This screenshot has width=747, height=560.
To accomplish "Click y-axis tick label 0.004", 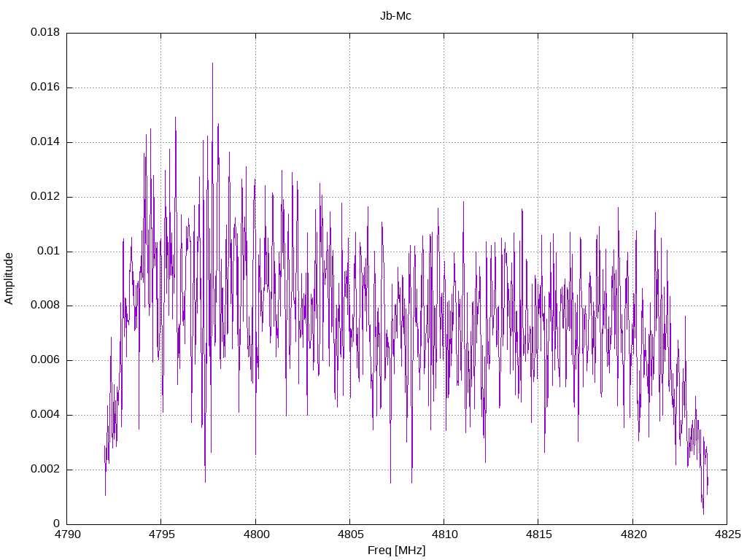I will tap(45, 414).
